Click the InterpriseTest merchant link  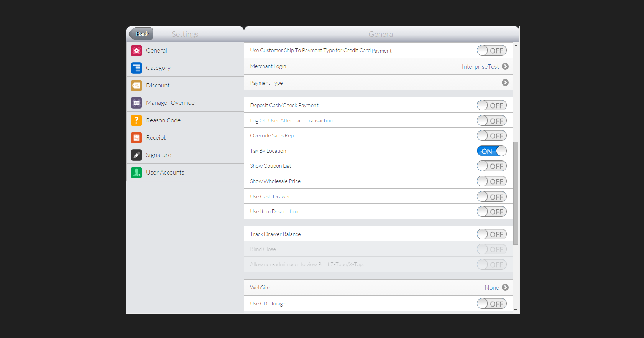480,67
